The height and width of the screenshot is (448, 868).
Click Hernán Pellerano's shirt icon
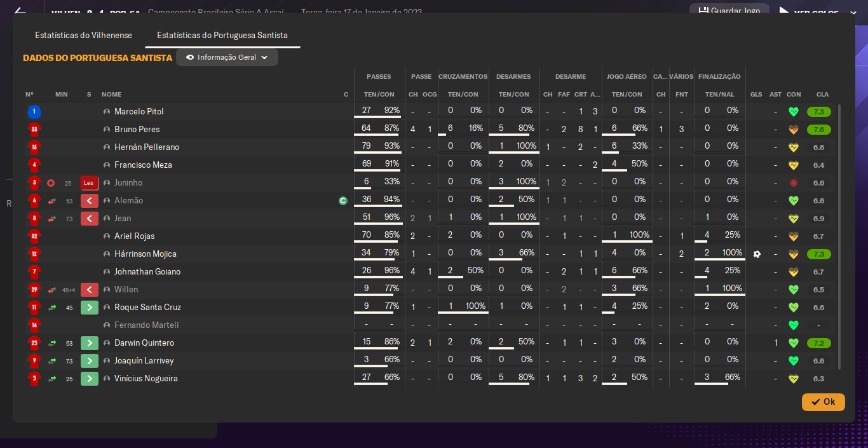(x=34, y=147)
